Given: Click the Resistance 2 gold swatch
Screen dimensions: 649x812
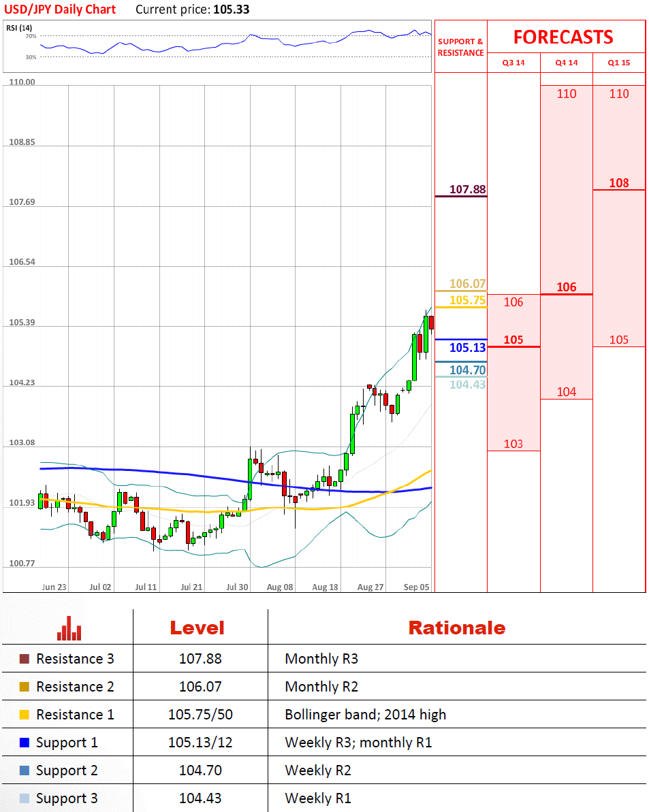Looking at the screenshot, I should (x=25, y=687).
